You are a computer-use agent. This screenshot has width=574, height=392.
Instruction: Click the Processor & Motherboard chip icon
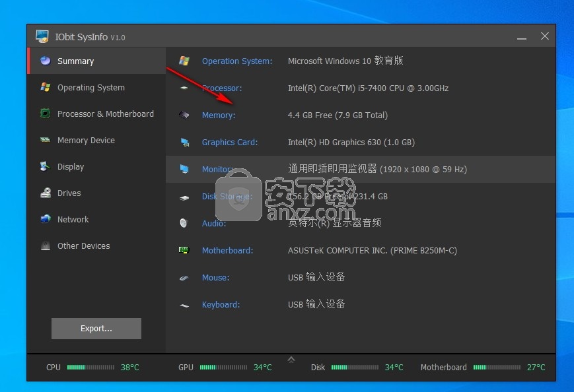pyautogui.click(x=46, y=114)
